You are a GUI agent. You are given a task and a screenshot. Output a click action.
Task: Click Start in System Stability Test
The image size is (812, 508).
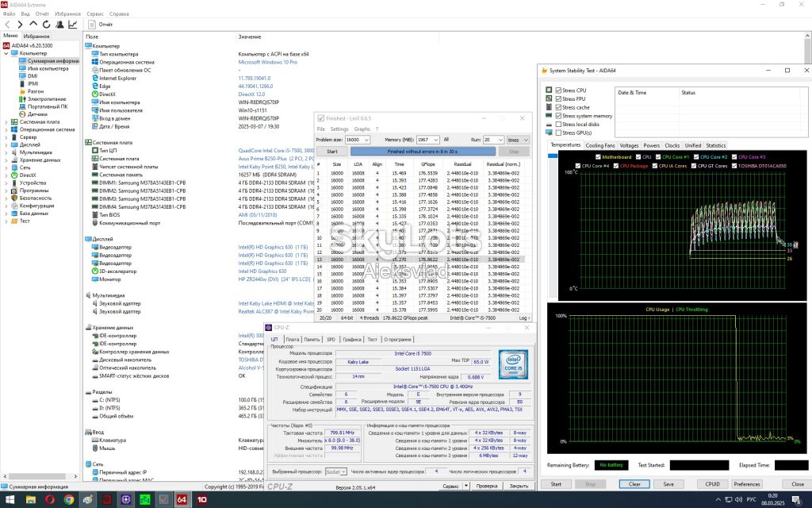coord(556,484)
